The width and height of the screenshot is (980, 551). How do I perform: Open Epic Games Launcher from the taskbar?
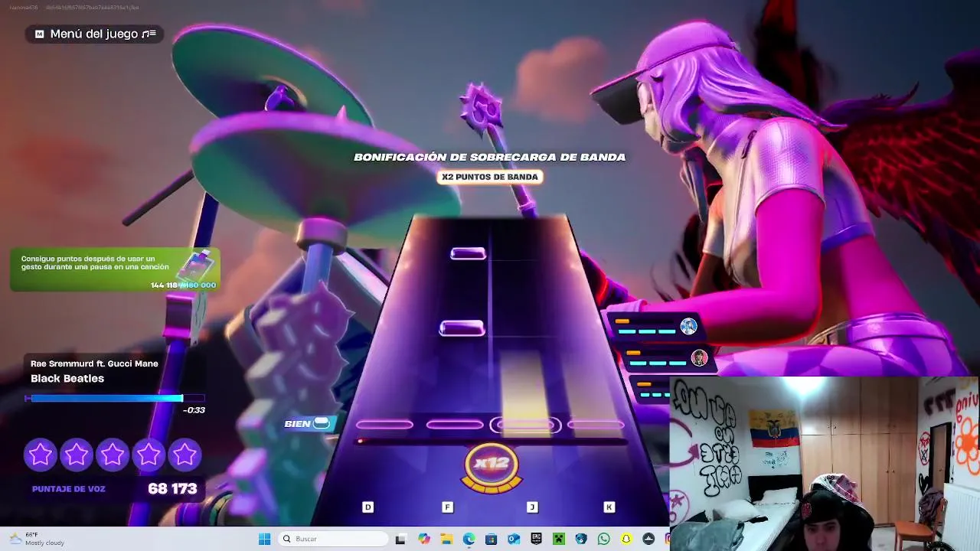(537, 539)
